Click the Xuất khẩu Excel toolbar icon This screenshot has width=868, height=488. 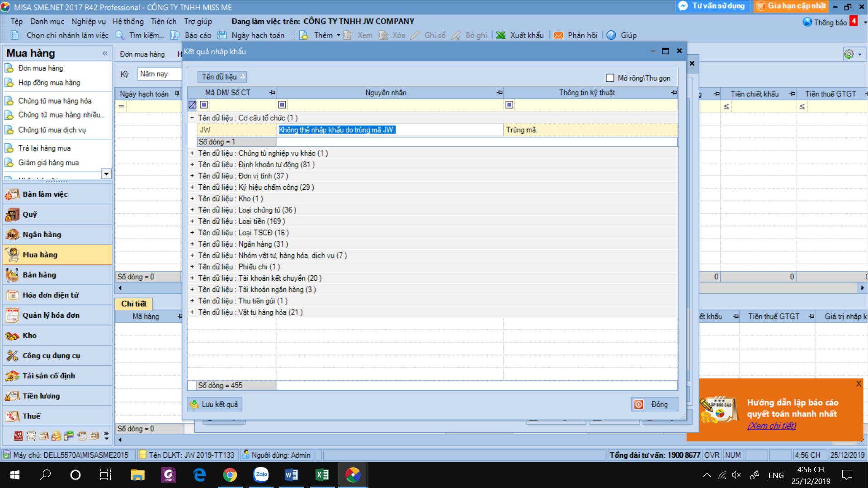click(501, 35)
